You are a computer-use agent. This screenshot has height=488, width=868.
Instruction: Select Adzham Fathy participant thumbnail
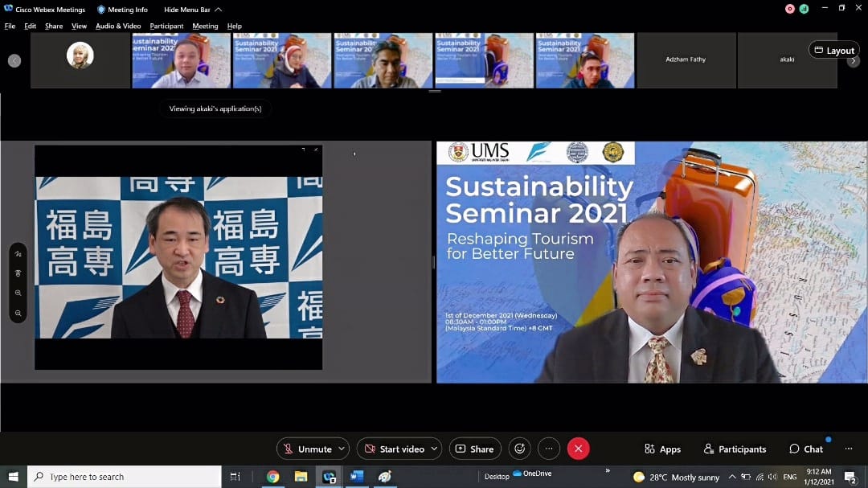click(x=686, y=59)
